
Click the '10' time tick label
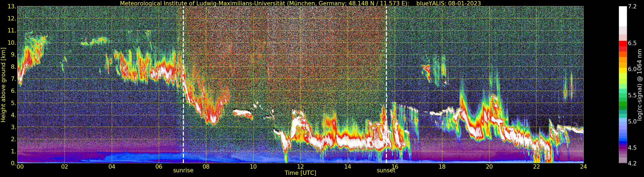(x=253, y=167)
